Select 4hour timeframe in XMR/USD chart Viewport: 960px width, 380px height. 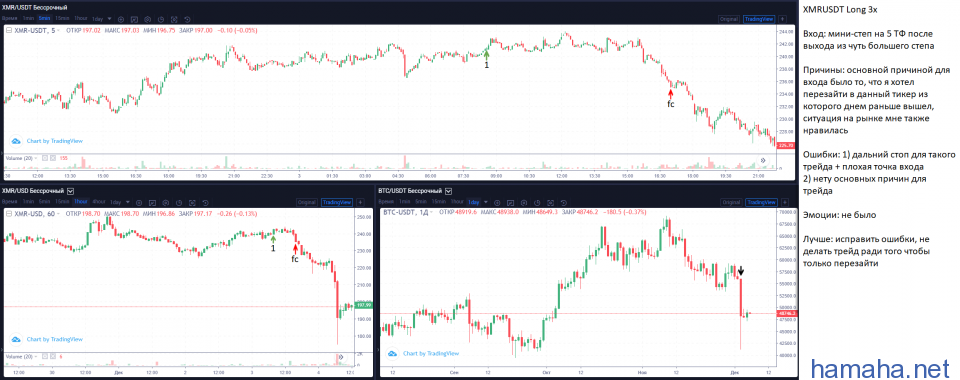[99, 202]
